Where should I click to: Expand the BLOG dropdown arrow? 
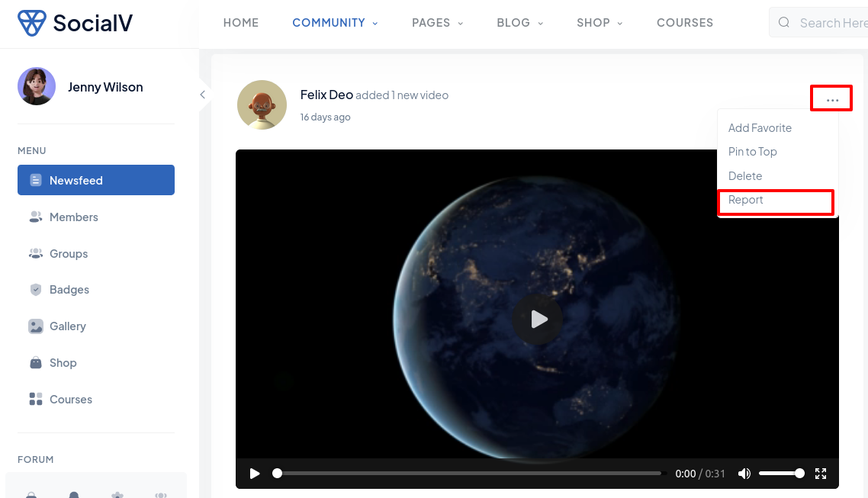click(x=540, y=23)
